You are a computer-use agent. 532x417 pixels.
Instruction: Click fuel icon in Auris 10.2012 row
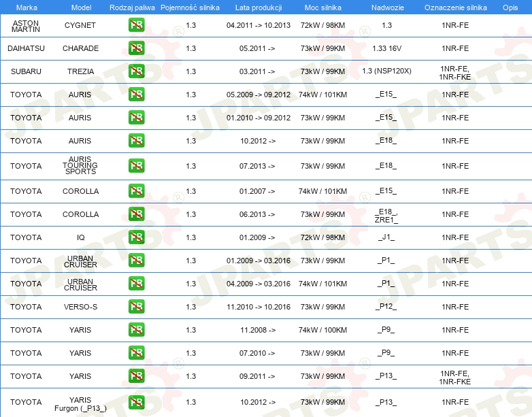click(136, 140)
